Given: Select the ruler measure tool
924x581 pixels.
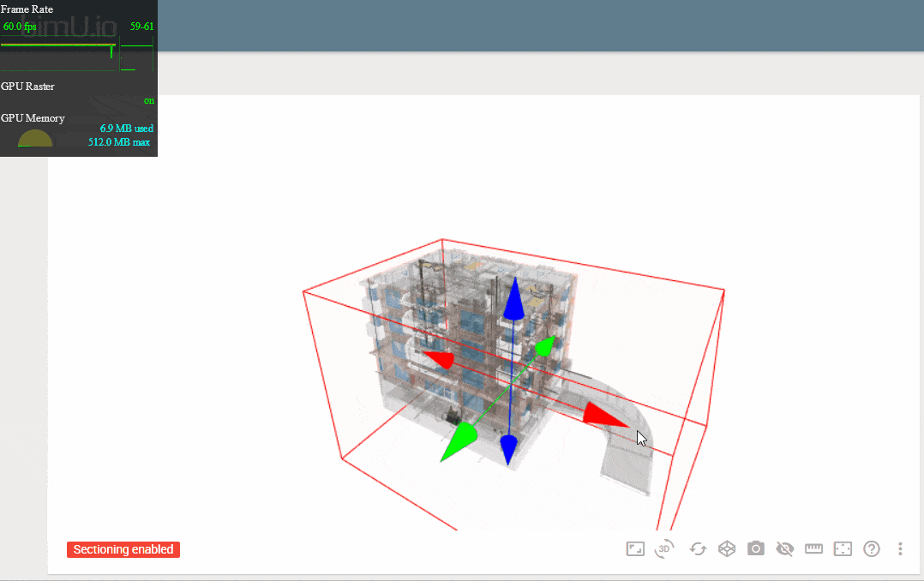Looking at the screenshot, I should (813, 549).
